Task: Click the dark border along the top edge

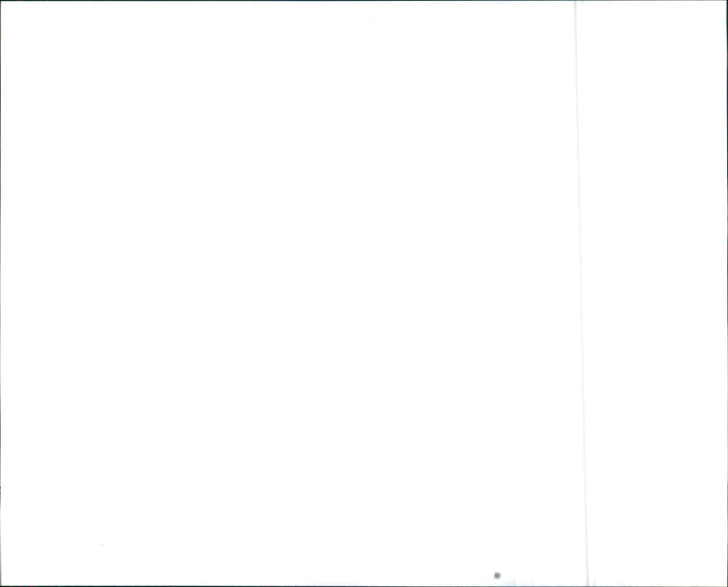Action: click(364, 1)
